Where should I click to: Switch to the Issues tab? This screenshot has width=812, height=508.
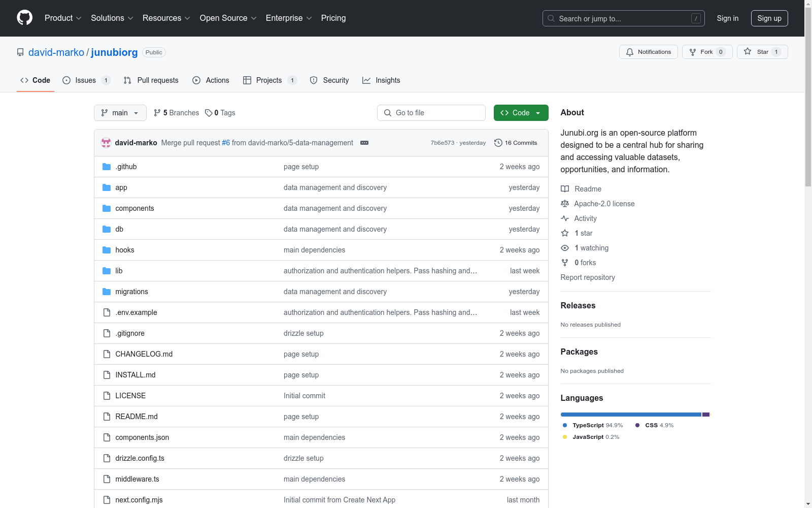[86, 80]
